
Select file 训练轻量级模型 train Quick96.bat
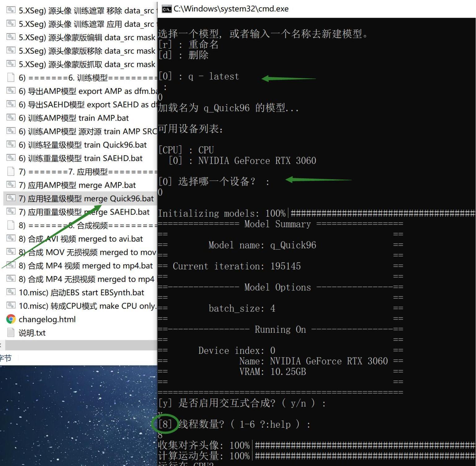click(x=83, y=145)
